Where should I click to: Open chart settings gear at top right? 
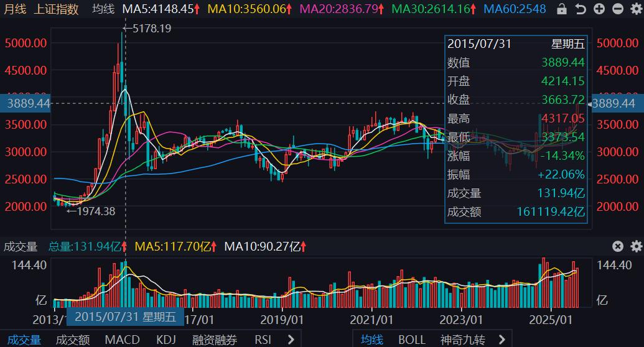[x=636, y=9]
